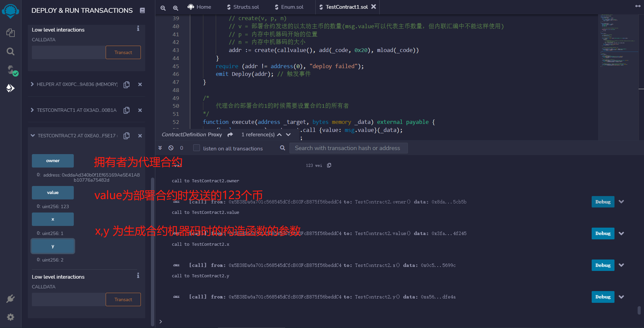The width and height of the screenshot is (644, 328).
Task: Show info for top Low level interactions
Action: pos(138,29)
